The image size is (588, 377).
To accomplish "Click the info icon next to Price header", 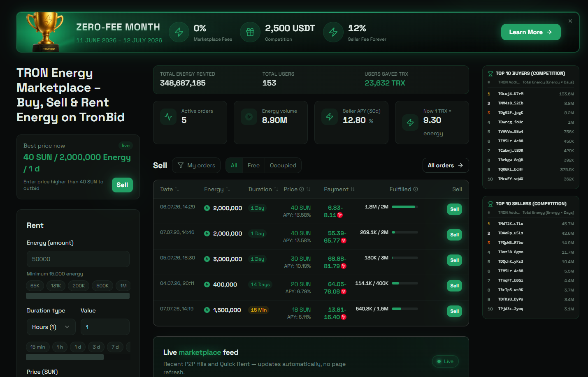I will (302, 189).
